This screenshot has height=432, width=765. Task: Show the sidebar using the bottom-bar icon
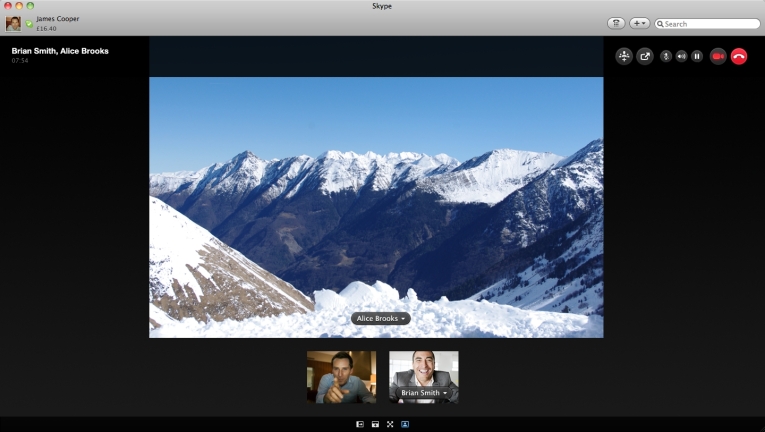pyautogui.click(x=360, y=424)
